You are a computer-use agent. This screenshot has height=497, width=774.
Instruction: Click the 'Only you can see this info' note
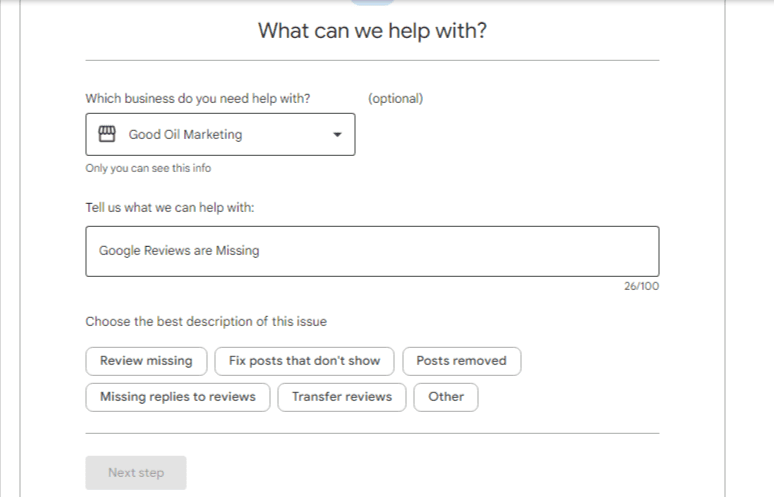coord(148,168)
